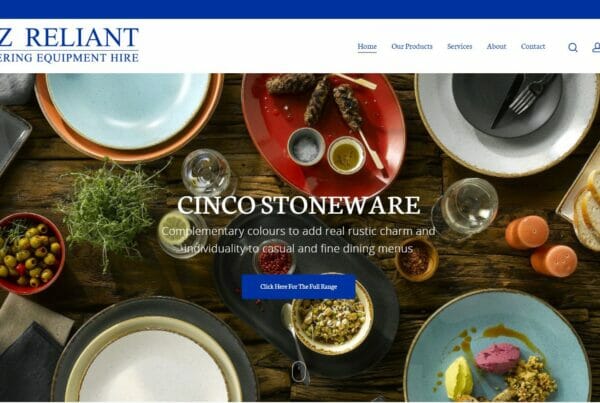Image resolution: width=600 pixels, height=403 pixels.
Task: Open the search magnifier icon
Action: point(572,47)
